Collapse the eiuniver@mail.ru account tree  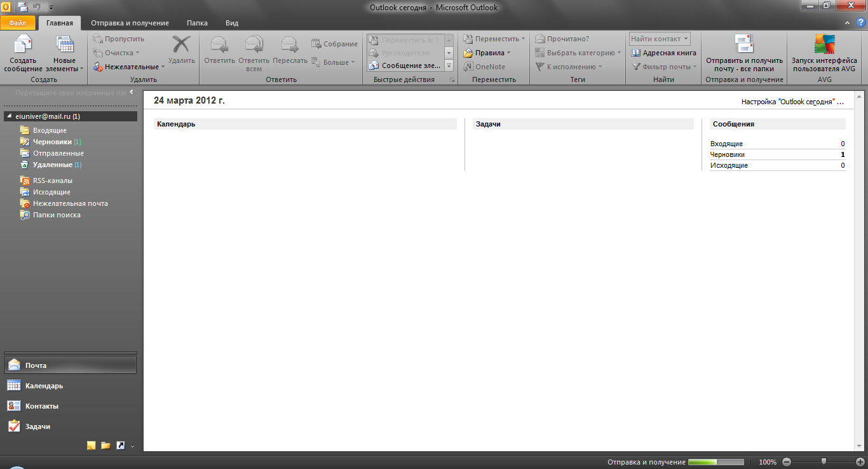[x=8, y=116]
